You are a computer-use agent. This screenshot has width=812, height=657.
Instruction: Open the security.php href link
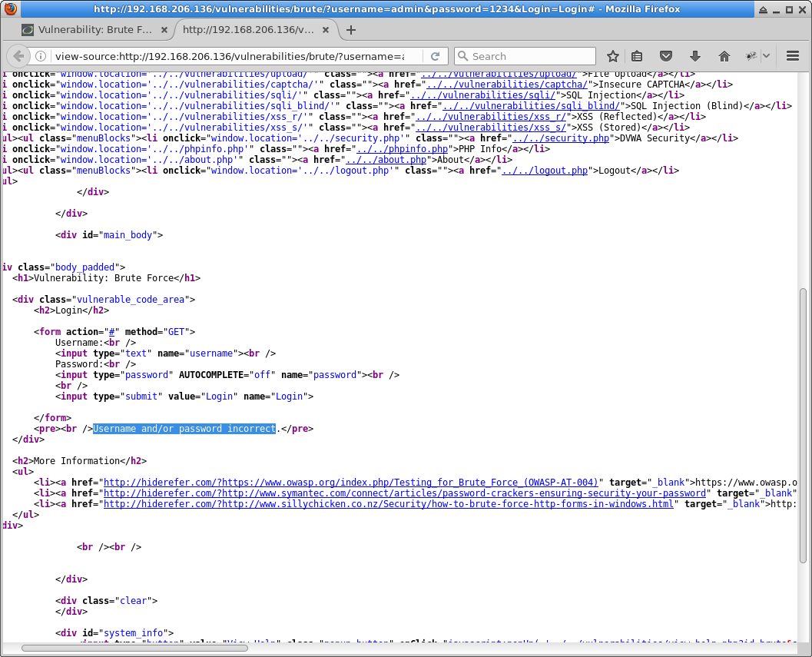(x=561, y=138)
